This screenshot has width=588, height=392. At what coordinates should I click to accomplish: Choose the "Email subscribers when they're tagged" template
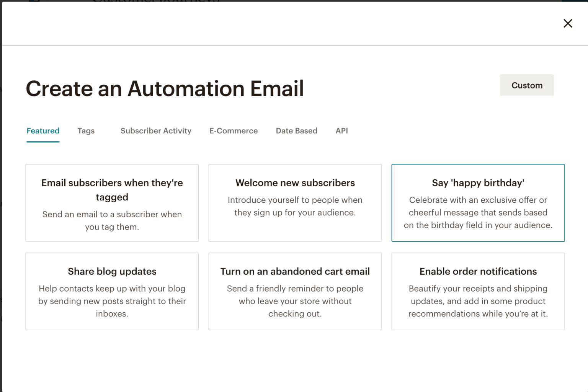click(x=112, y=203)
